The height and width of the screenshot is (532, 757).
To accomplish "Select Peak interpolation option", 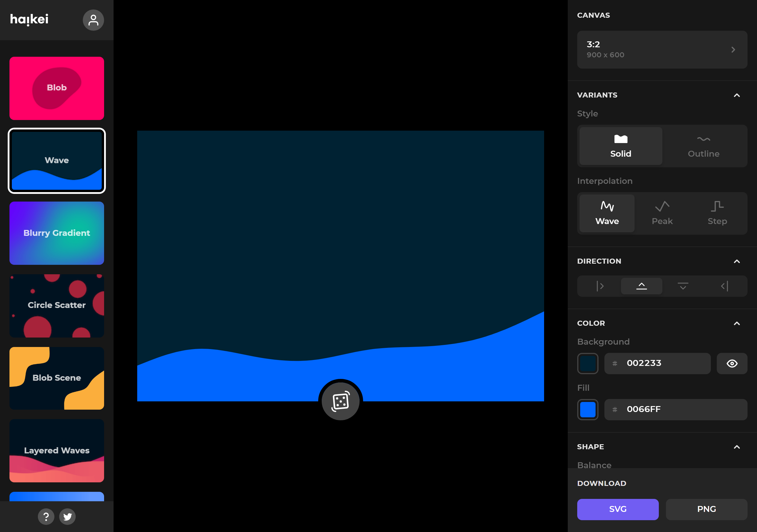I will 662,214.
